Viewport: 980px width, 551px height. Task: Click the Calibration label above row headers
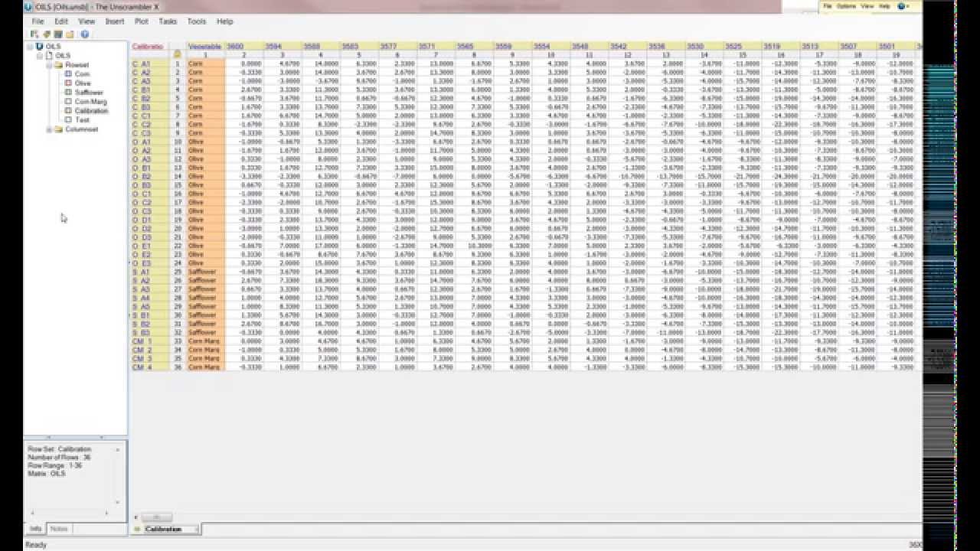(x=148, y=47)
